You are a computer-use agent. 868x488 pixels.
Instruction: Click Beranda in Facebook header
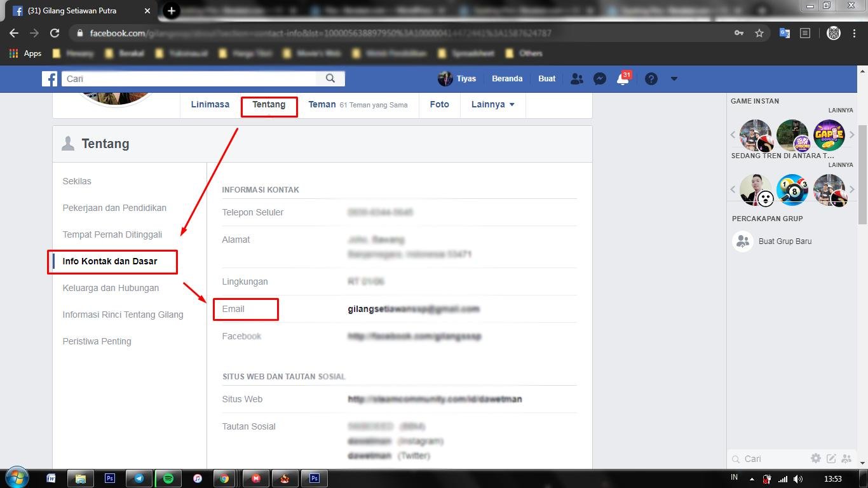click(507, 79)
